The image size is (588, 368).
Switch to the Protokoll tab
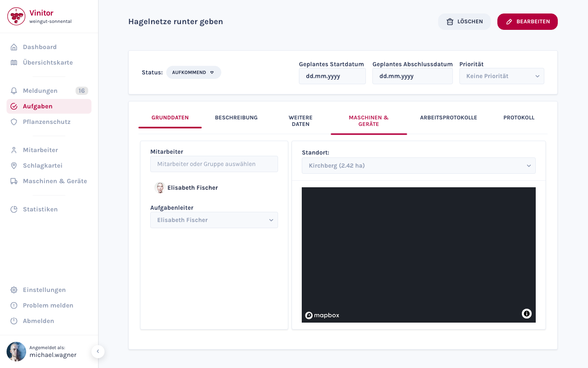tap(519, 118)
